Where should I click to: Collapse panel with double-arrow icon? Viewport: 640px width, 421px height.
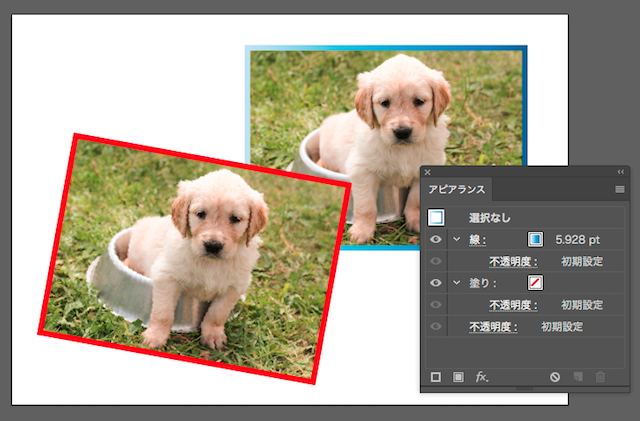click(x=620, y=172)
